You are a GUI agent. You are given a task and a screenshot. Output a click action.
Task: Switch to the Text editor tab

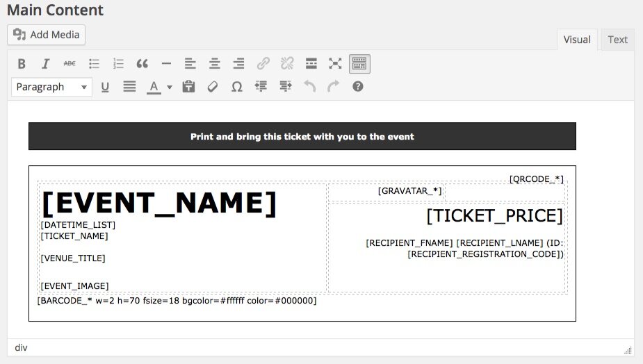617,40
